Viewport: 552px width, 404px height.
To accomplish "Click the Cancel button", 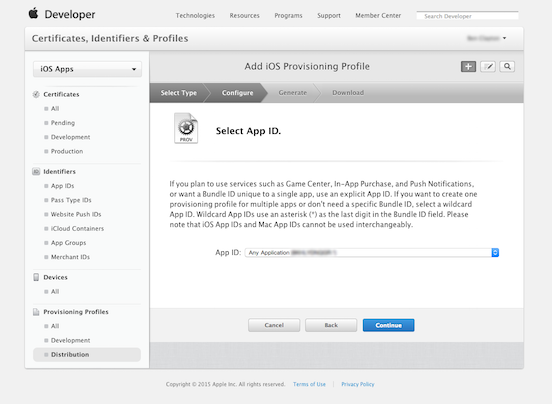I will click(274, 325).
